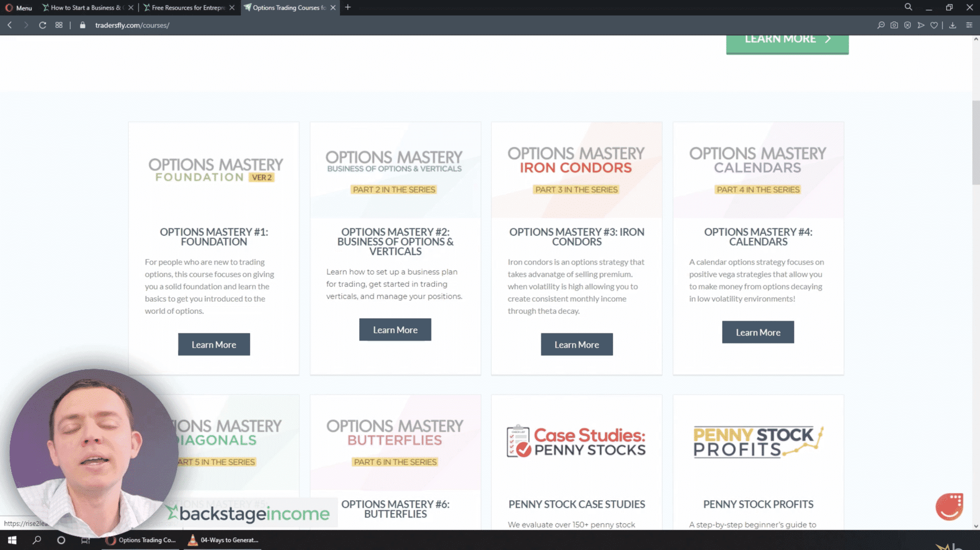
Task: Switch to Options Trading Co... taskbar window
Action: click(x=141, y=540)
